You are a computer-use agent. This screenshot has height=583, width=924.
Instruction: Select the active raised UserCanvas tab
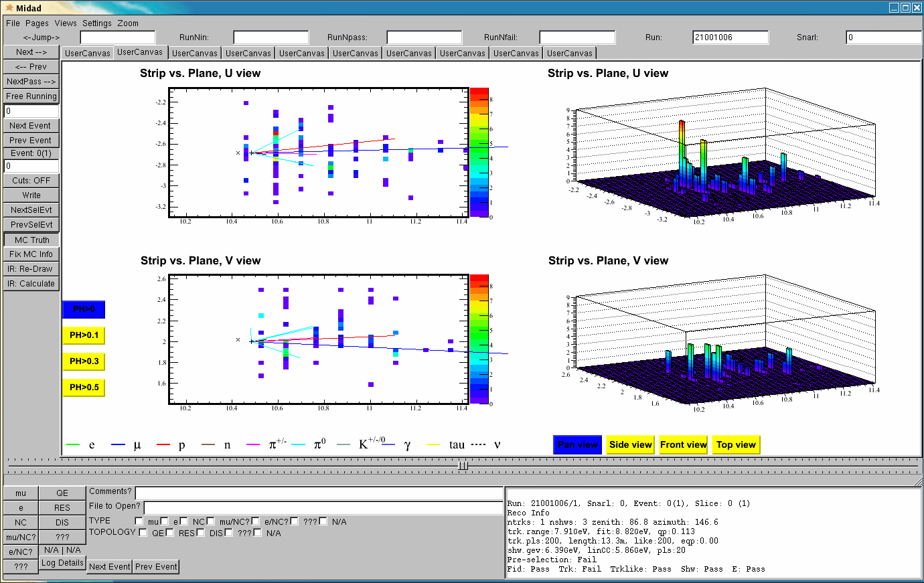[140, 52]
